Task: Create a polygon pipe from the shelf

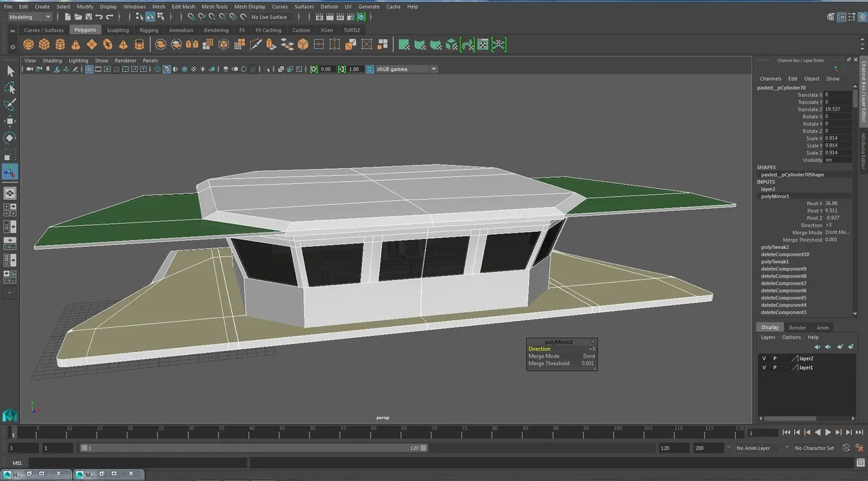Action: 139,45
